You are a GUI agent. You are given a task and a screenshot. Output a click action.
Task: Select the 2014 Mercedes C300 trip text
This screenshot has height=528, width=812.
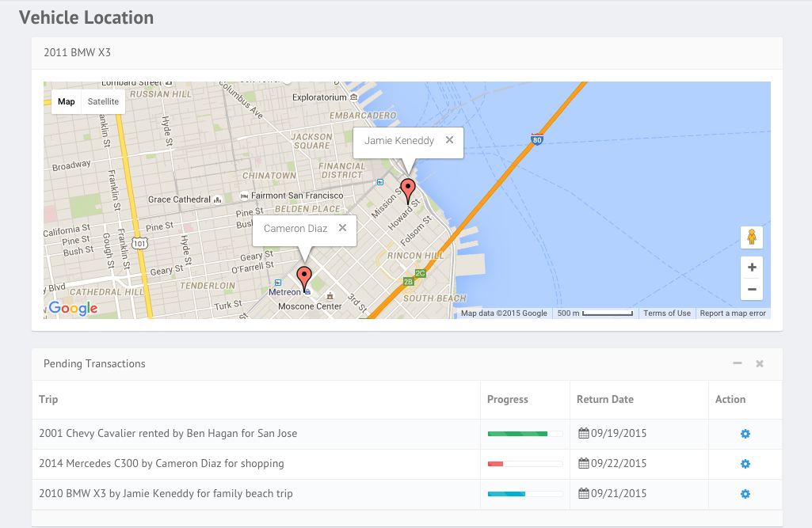(162, 463)
